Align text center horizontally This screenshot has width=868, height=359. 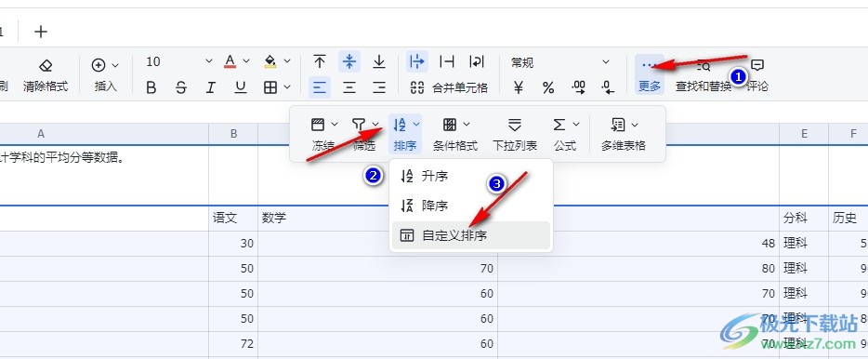(349, 87)
